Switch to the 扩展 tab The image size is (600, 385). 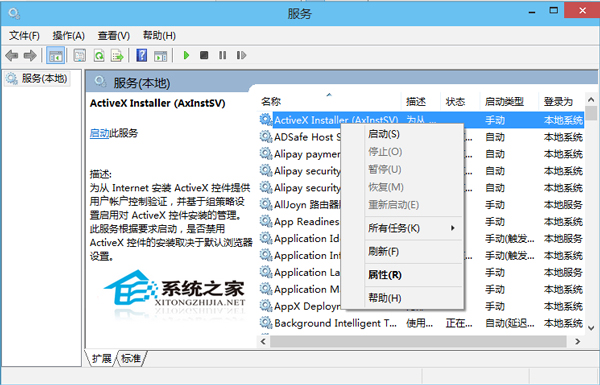[x=101, y=359]
